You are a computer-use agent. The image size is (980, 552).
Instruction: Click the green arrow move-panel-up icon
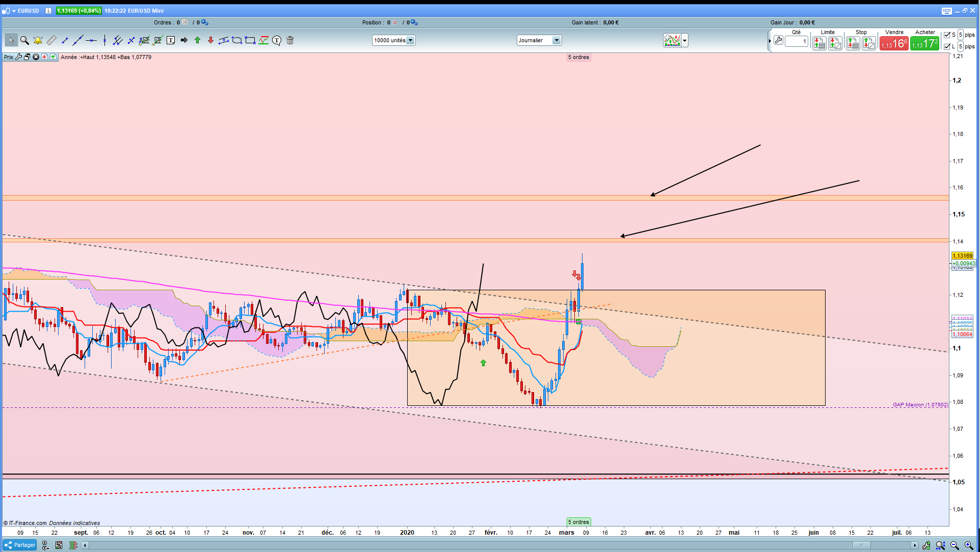click(x=53, y=57)
